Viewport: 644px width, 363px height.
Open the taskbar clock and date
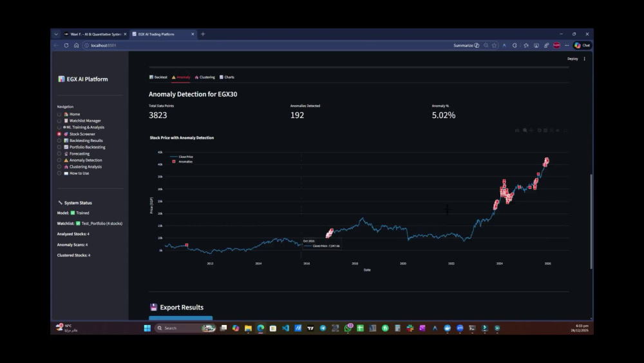[x=580, y=328]
